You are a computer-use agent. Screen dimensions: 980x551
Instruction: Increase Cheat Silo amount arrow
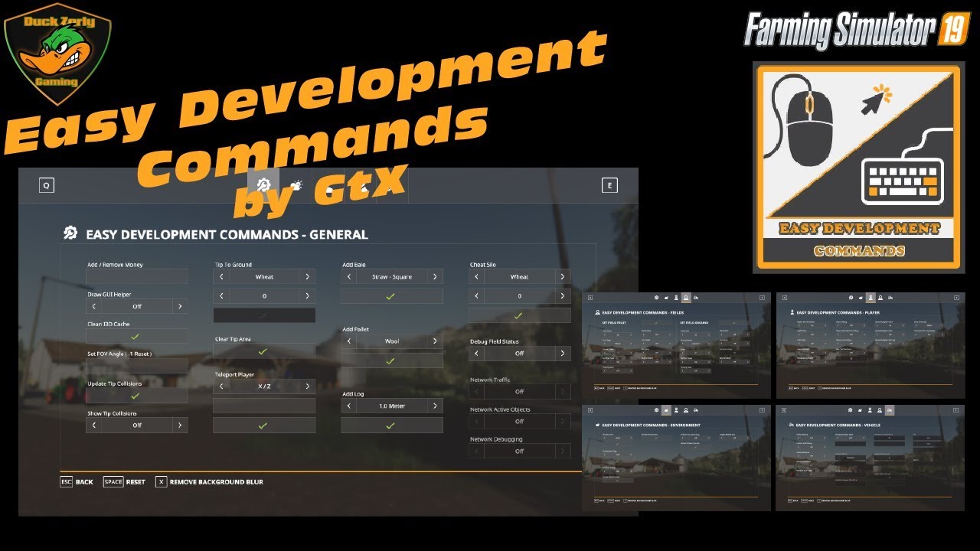(563, 295)
